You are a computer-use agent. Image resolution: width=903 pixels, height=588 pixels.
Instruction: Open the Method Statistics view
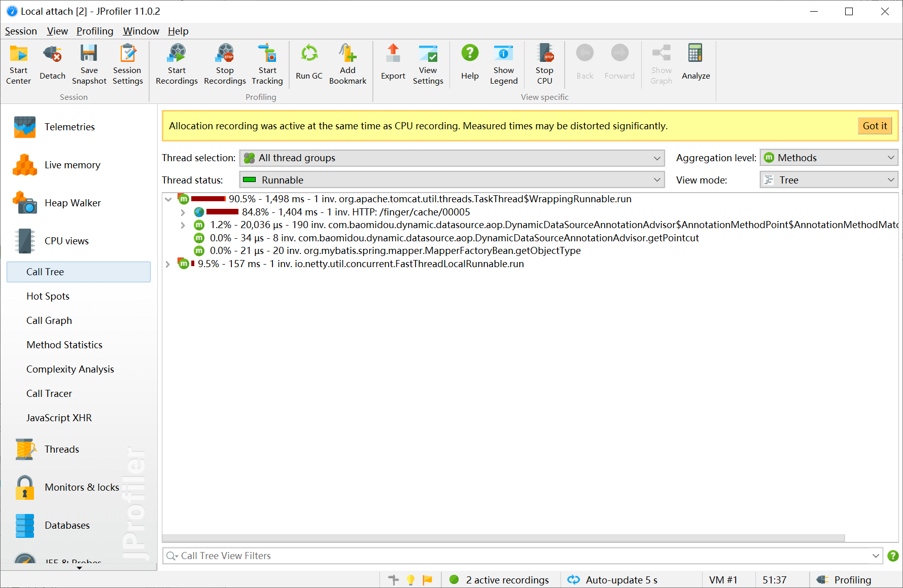tap(79, 345)
